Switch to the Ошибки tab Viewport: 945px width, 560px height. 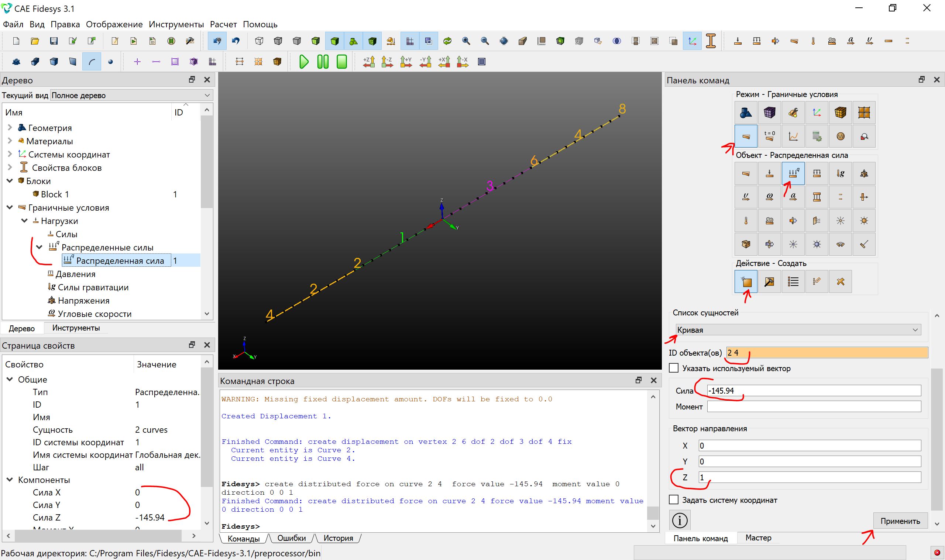click(292, 538)
